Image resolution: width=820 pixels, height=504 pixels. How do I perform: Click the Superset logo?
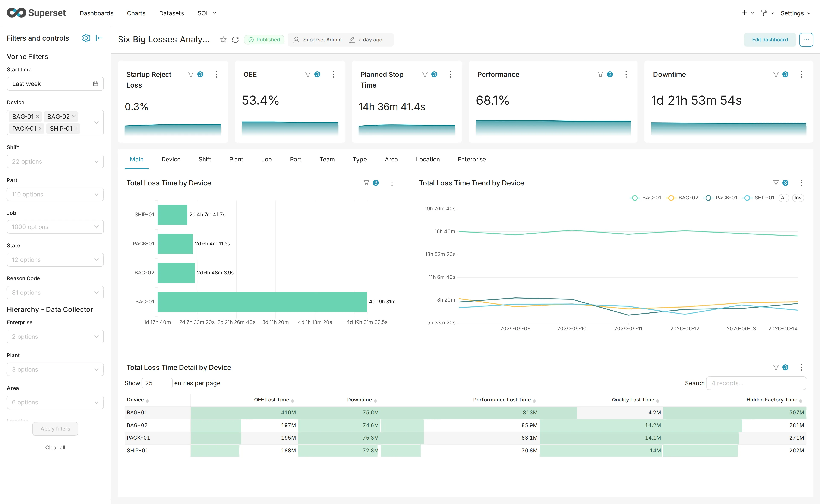click(36, 13)
